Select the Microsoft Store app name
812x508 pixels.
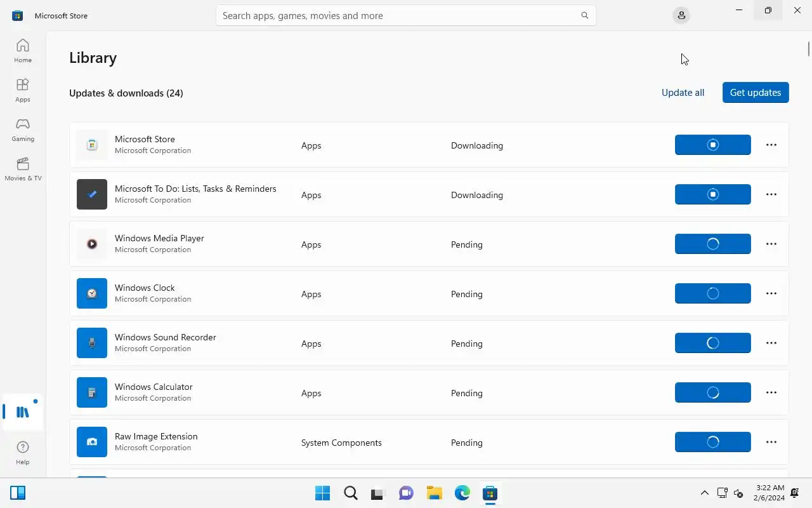(x=145, y=139)
